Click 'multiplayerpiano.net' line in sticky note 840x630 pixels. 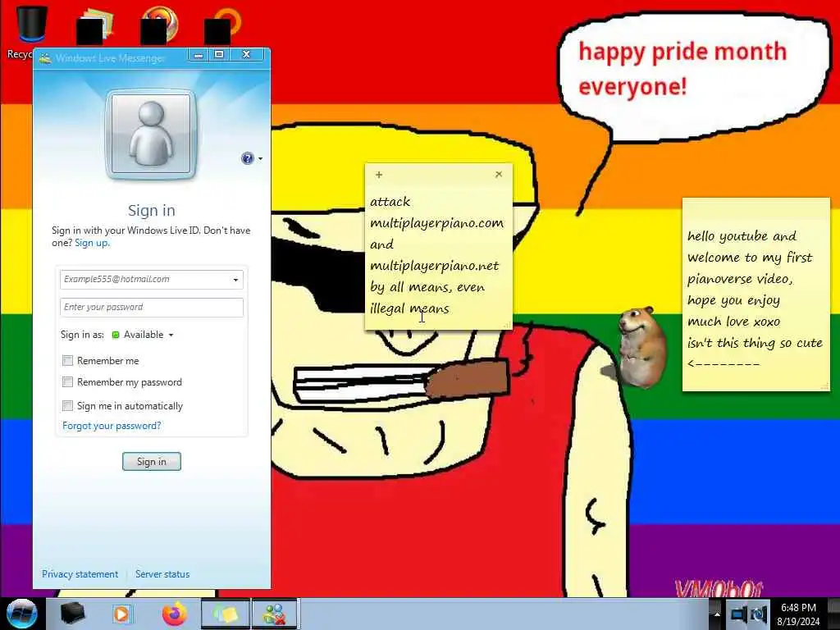[435, 266]
